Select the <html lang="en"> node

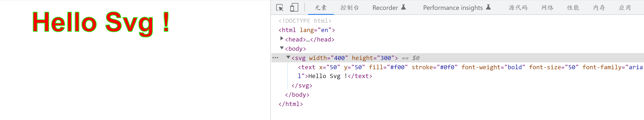click(307, 30)
